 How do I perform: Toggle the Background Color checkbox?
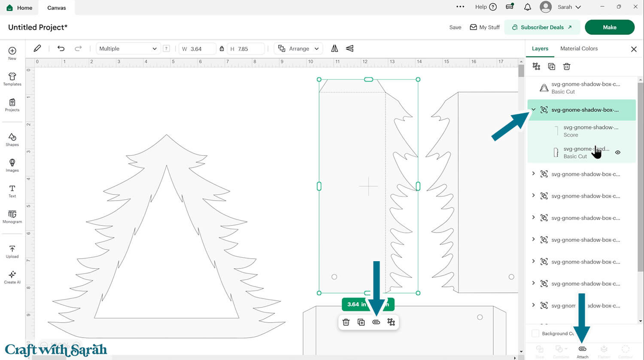535,333
